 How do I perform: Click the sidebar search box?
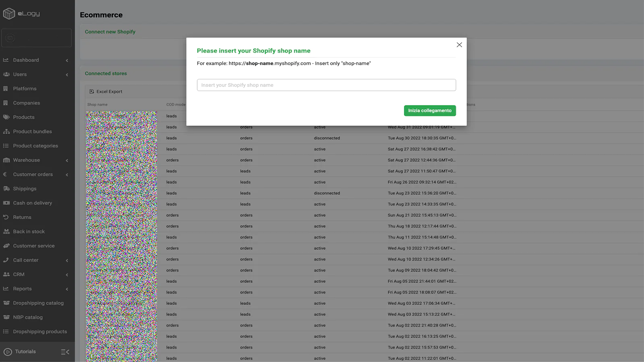(36, 38)
